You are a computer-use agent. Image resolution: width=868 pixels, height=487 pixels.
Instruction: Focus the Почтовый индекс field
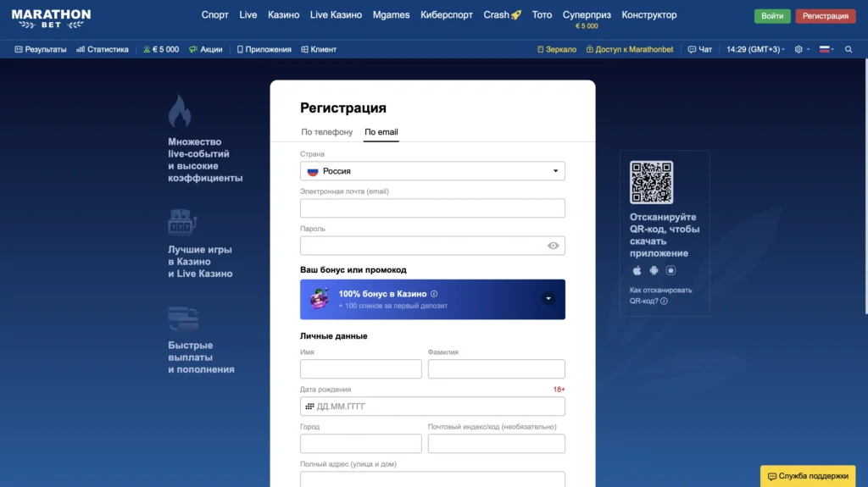tap(497, 444)
